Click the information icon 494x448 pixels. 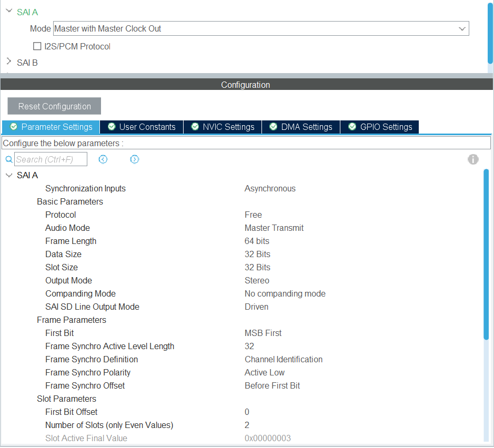click(473, 159)
